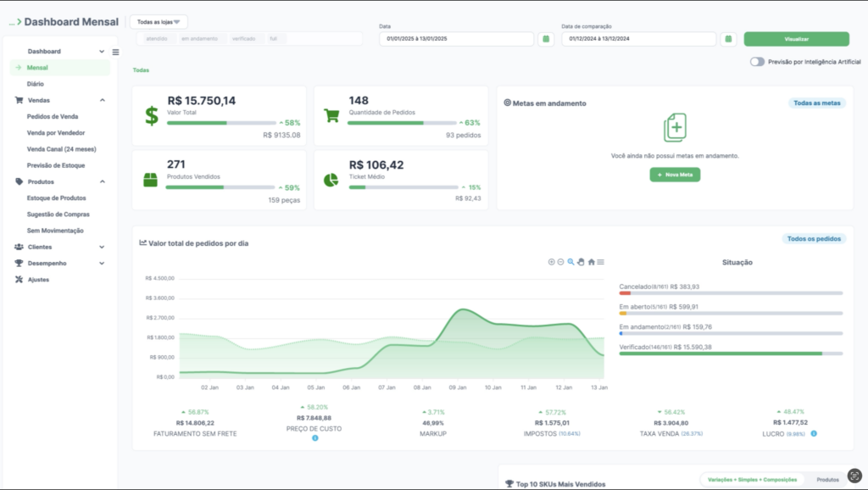Toggle the 'verificado' status filter
Viewport: 868px width, 490px height.
243,39
